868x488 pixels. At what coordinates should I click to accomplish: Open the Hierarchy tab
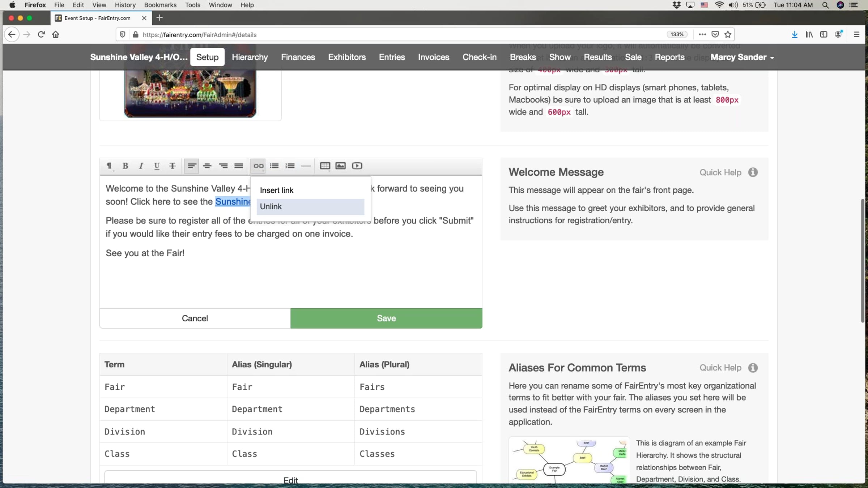tap(250, 57)
